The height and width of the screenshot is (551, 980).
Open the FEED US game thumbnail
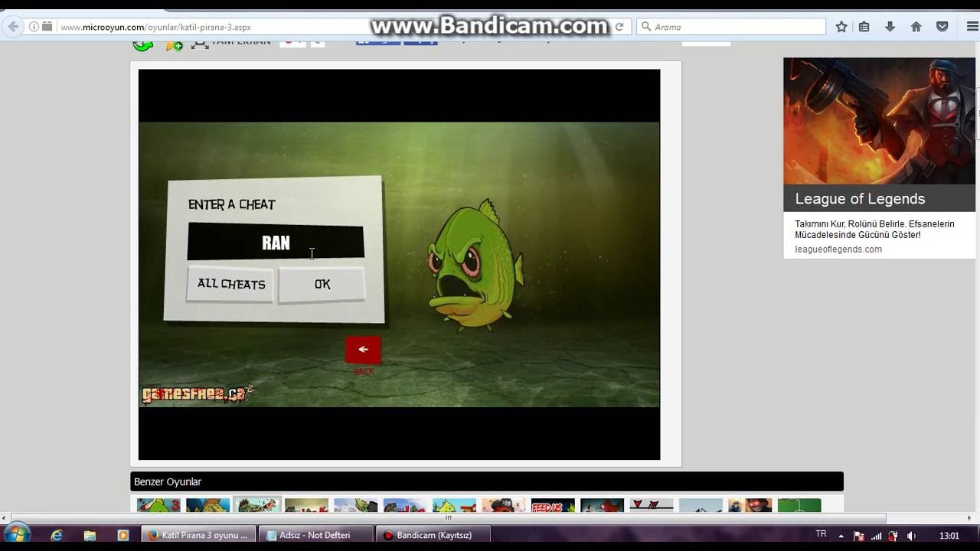(553, 505)
